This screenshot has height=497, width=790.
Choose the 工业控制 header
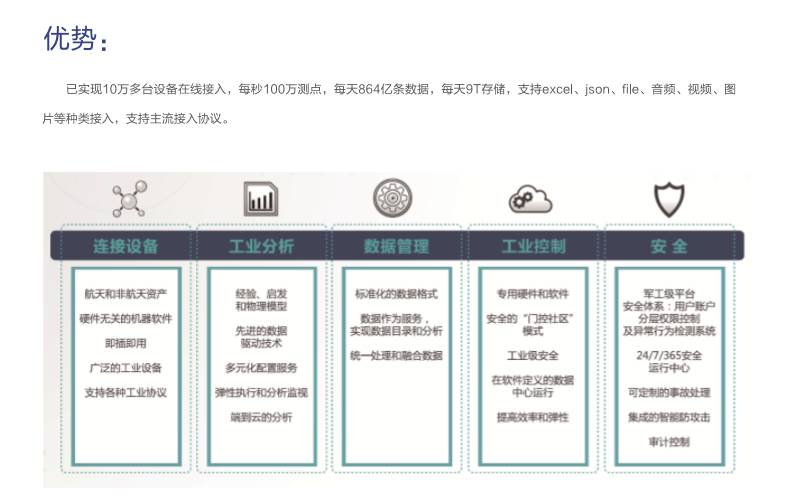point(533,246)
